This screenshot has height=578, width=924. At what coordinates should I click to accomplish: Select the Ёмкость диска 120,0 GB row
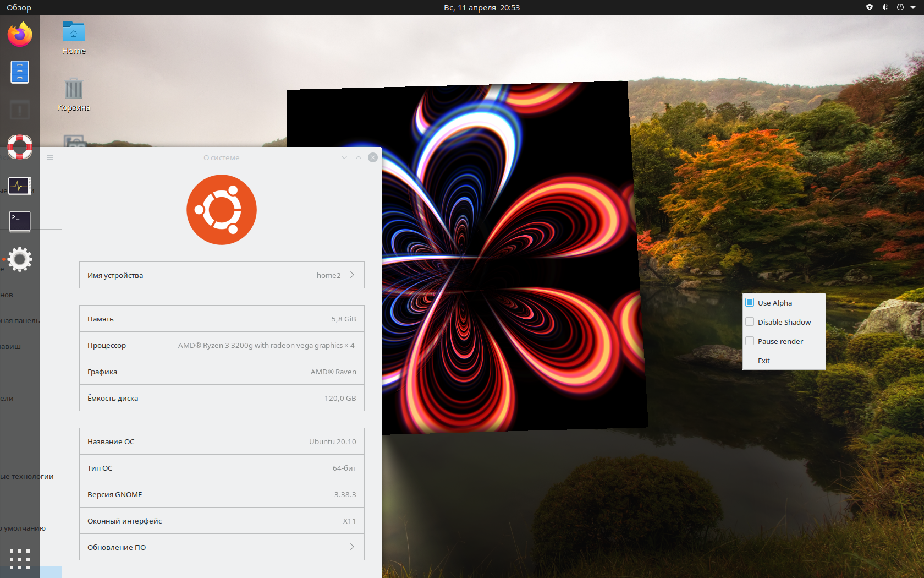pos(222,398)
